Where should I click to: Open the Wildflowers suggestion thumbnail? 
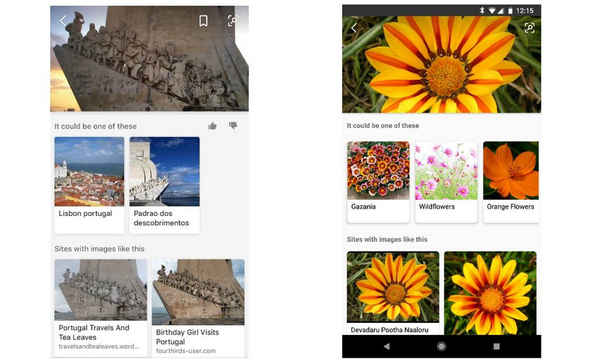(446, 170)
